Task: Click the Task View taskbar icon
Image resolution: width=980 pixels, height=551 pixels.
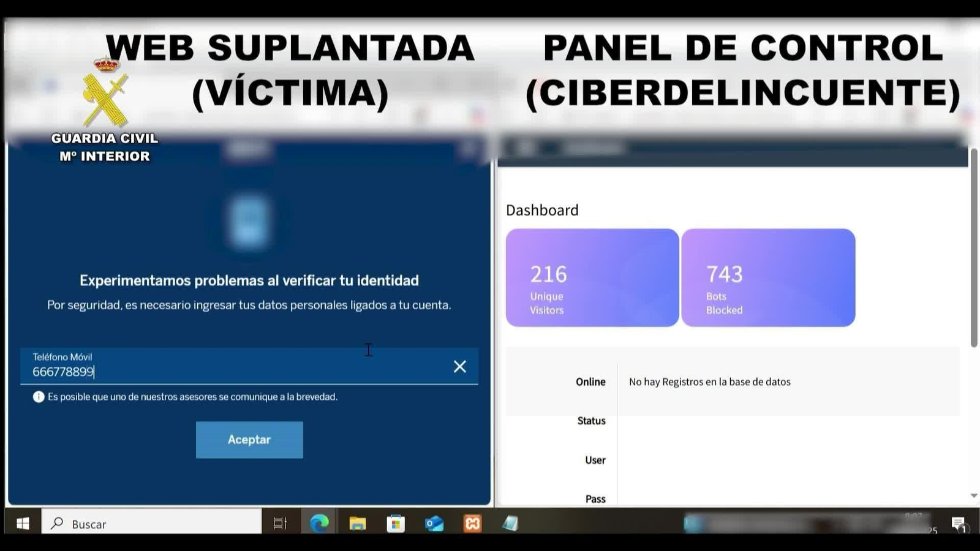Action: click(280, 523)
